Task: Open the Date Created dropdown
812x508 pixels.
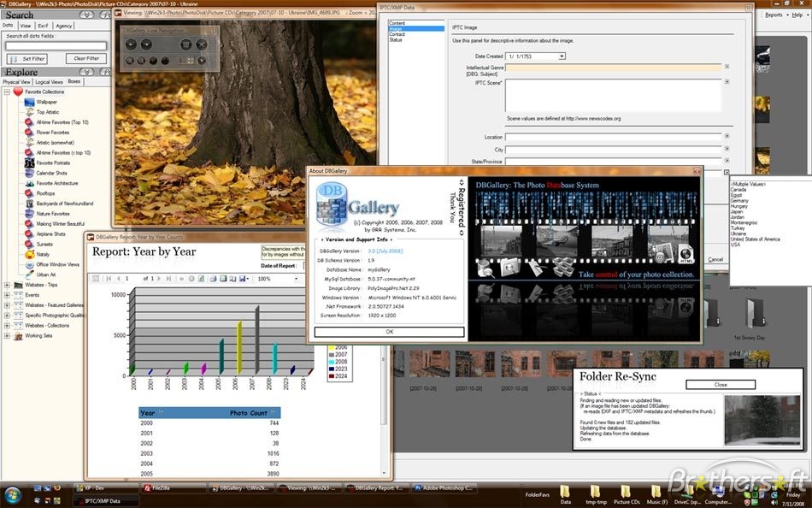Action: (x=561, y=56)
